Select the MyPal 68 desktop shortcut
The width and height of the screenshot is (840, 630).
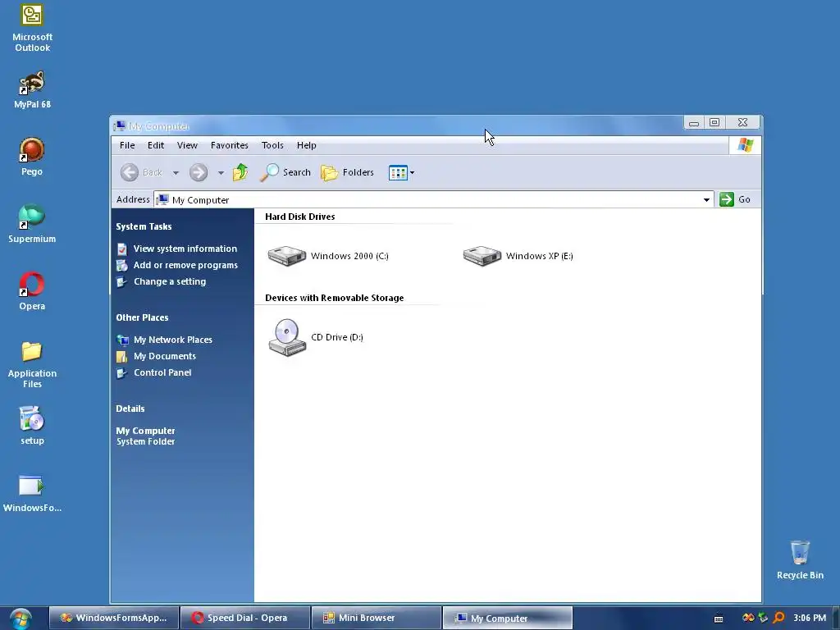click(x=32, y=89)
